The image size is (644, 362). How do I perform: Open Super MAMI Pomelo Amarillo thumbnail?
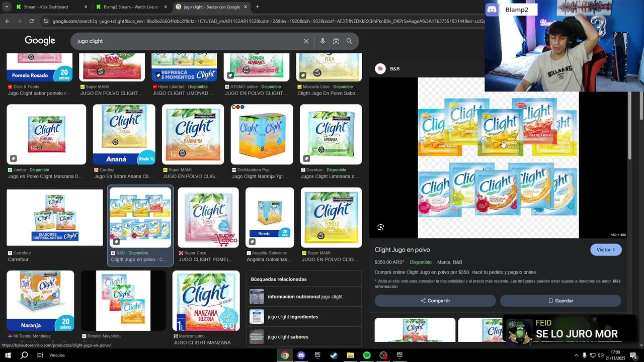(331, 217)
